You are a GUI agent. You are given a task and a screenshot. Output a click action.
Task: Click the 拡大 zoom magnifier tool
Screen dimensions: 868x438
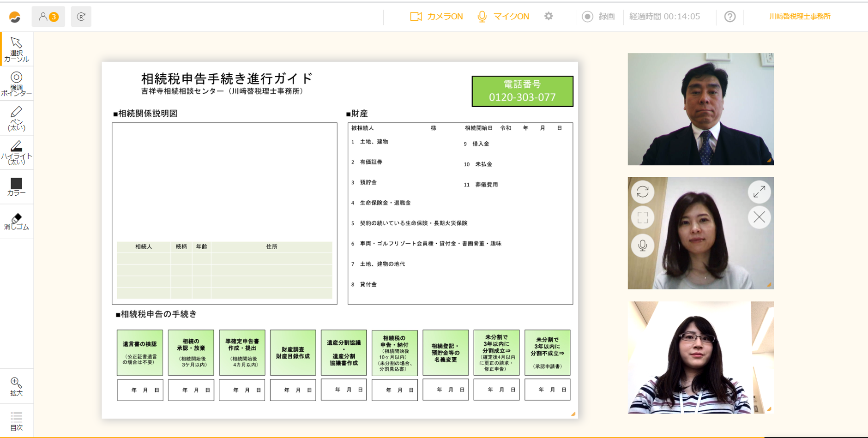(x=17, y=387)
